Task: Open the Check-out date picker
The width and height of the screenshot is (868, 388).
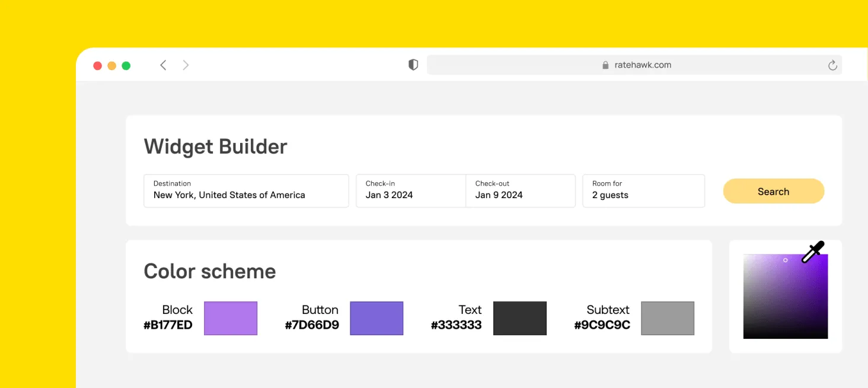Action: 520,191
